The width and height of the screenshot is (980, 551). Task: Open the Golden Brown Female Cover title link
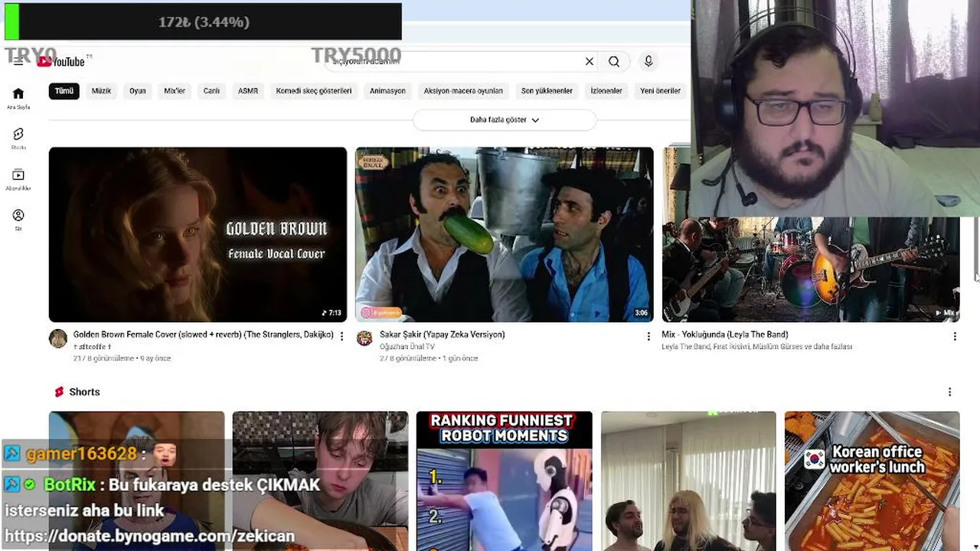pyautogui.click(x=204, y=334)
